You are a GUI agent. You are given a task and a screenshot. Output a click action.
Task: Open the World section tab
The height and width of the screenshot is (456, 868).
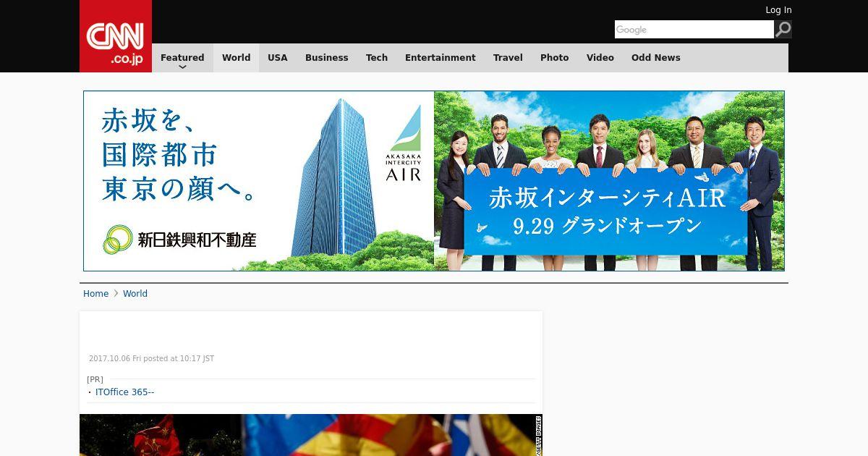click(236, 58)
